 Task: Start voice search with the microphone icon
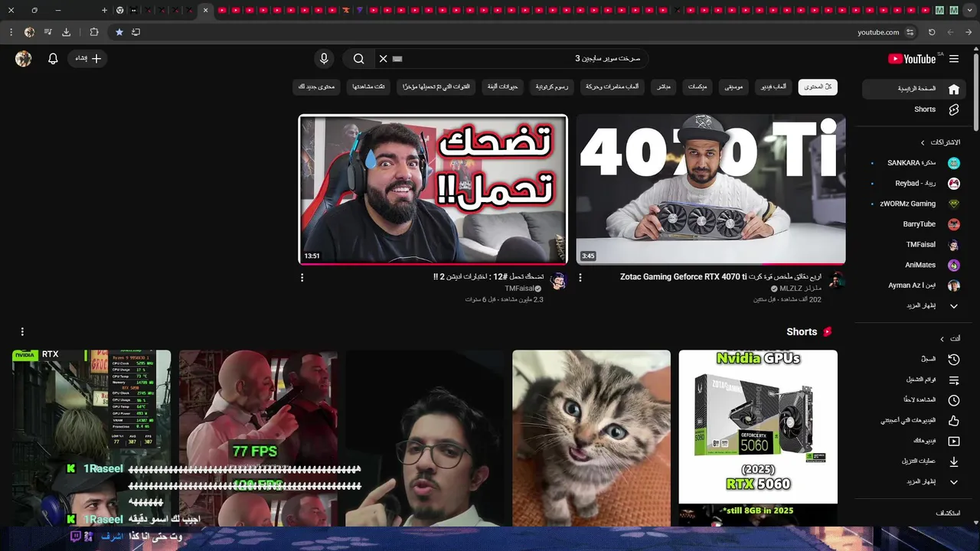click(x=324, y=59)
